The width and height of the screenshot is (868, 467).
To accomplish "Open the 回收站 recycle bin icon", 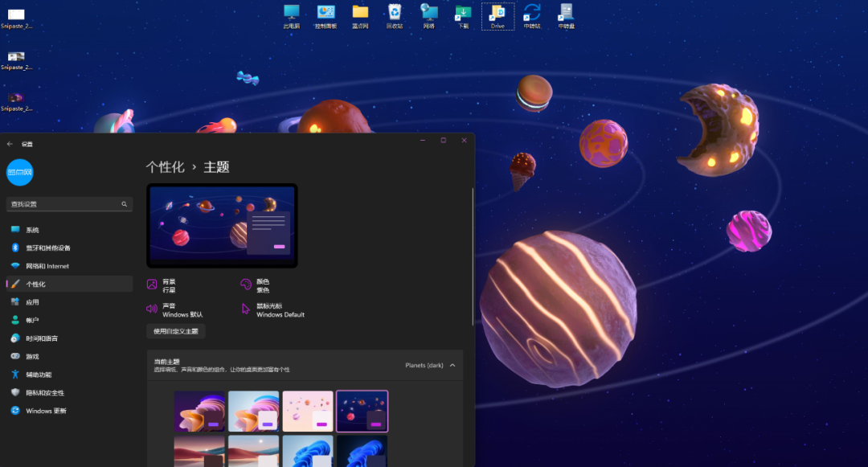I will coord(394,16).
